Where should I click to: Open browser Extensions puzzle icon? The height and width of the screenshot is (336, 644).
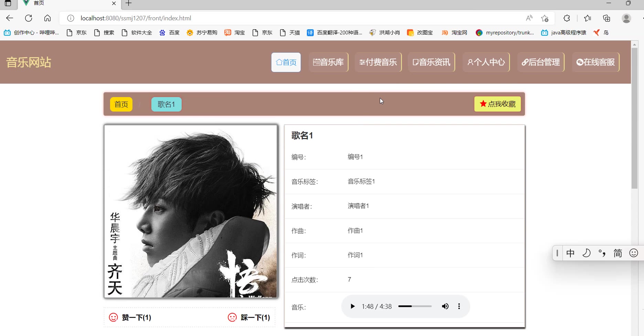click(567, 18)
